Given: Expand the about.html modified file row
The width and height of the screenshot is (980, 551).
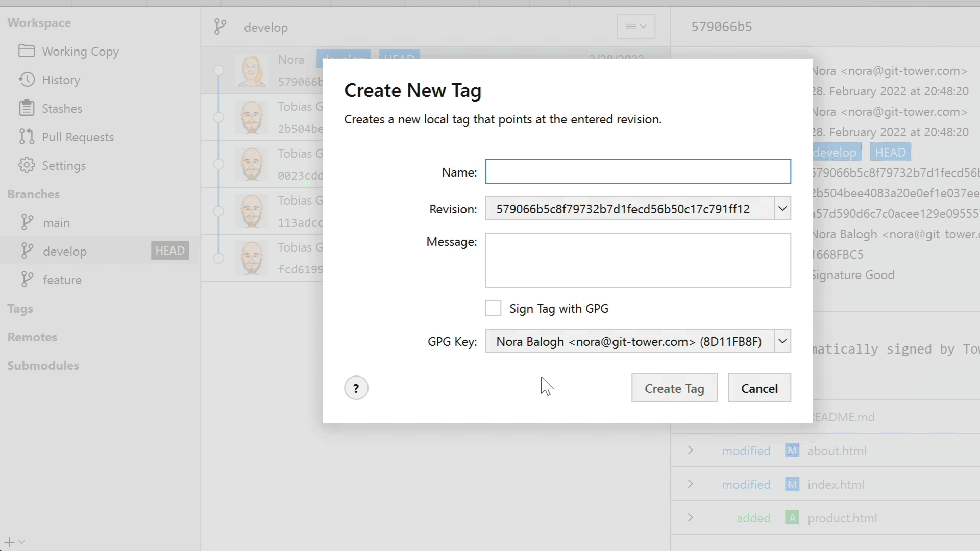Looking at the screenshot, I should [x=690, y=450].
